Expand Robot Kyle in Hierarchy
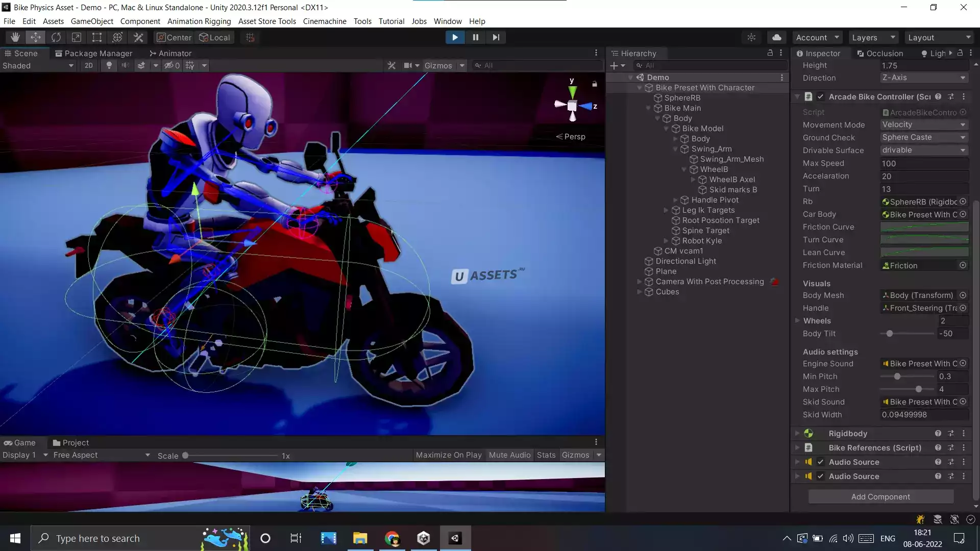Image resolution: width=980 pixels, height=551 pixels. (666, 241)
